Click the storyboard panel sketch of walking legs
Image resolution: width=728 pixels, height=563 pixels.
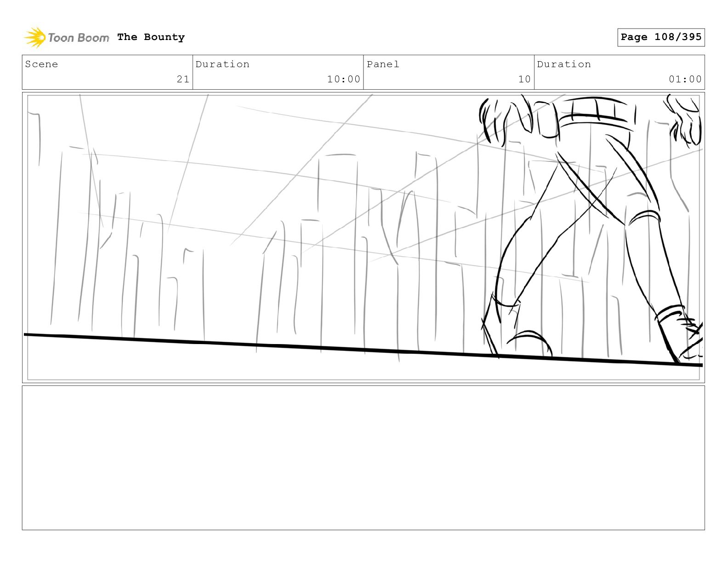pyautogui.click(x=364, y=237)
